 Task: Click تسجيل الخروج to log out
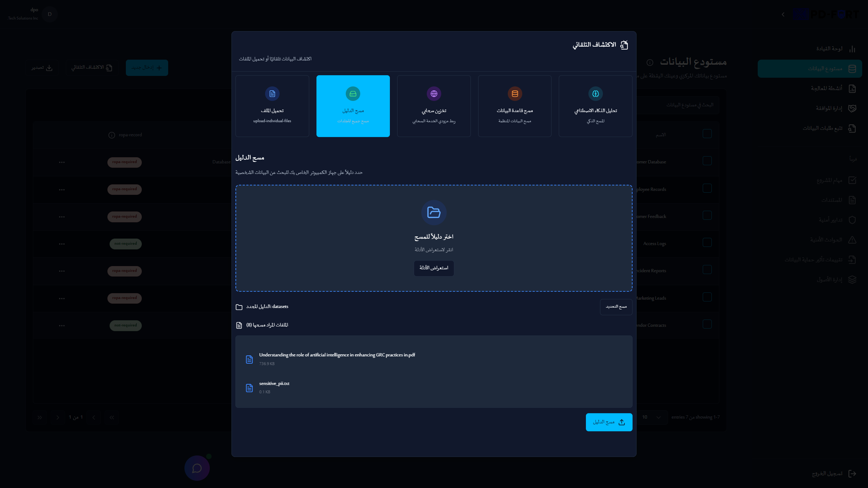(828, 473)
